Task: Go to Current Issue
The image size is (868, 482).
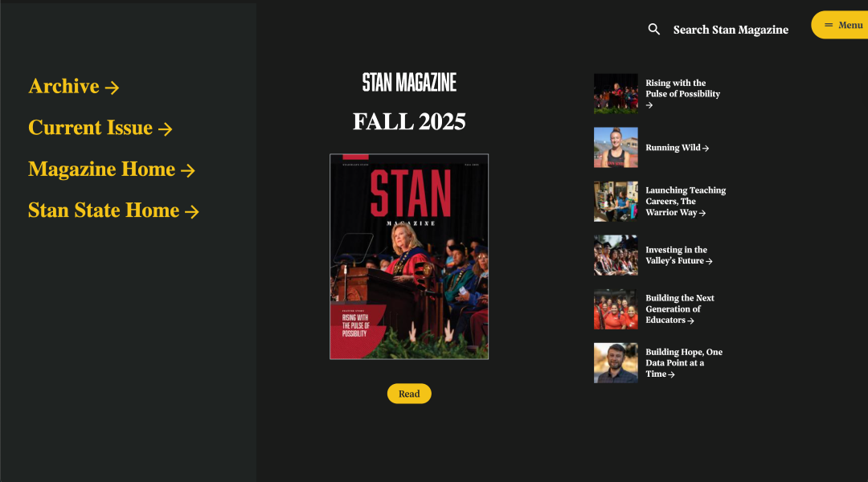Action: 100,128
